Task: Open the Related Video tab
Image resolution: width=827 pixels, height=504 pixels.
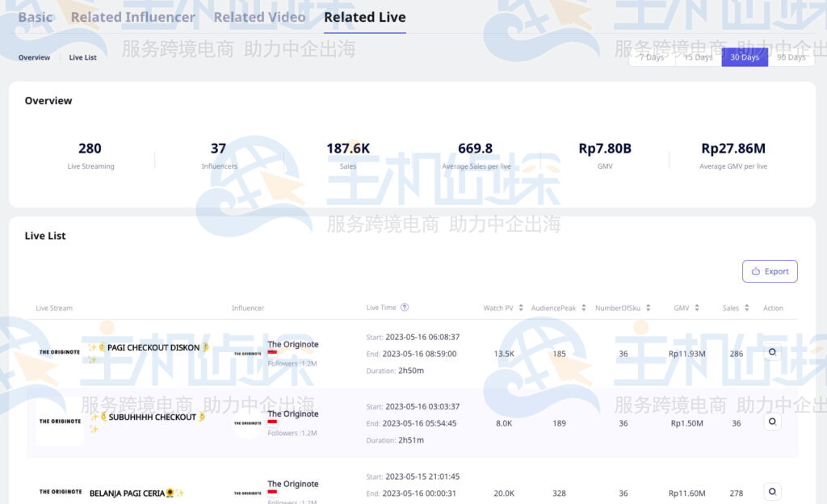Action: coord(259,16)
